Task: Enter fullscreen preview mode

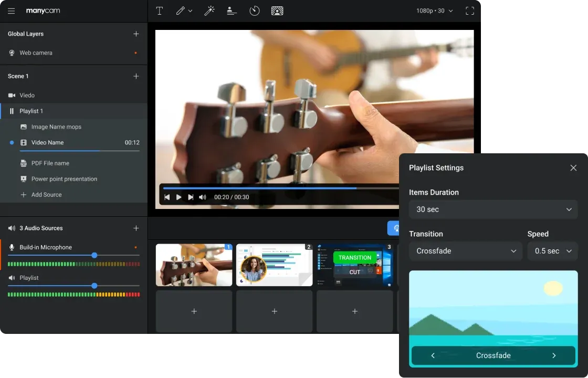Action: [x=470, y=11]
